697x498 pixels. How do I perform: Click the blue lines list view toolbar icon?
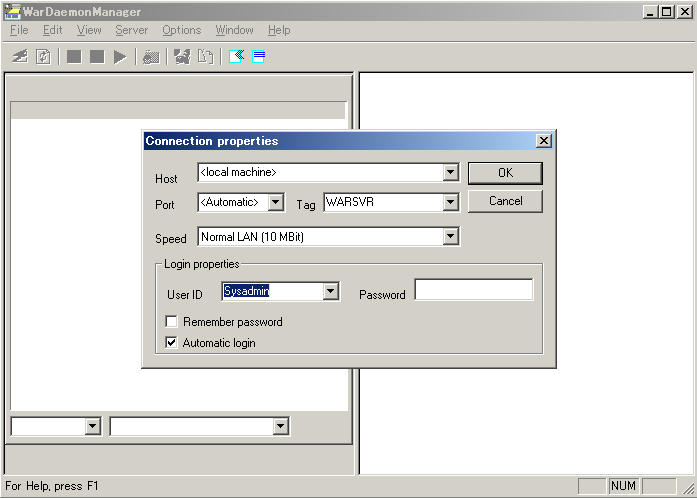click(259, 56)
